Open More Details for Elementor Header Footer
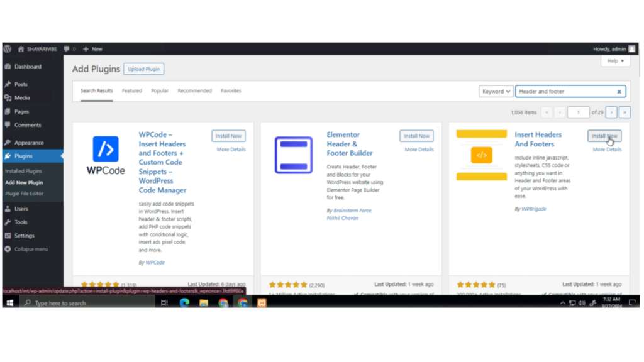 [419, 150]
